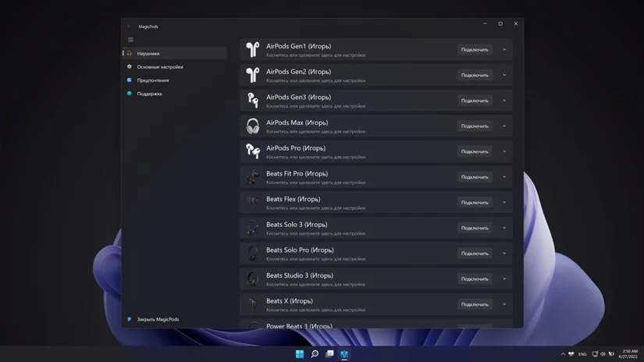
Task: Click the AirPods Gen3 earbuds icon
Action: [252, 101]
